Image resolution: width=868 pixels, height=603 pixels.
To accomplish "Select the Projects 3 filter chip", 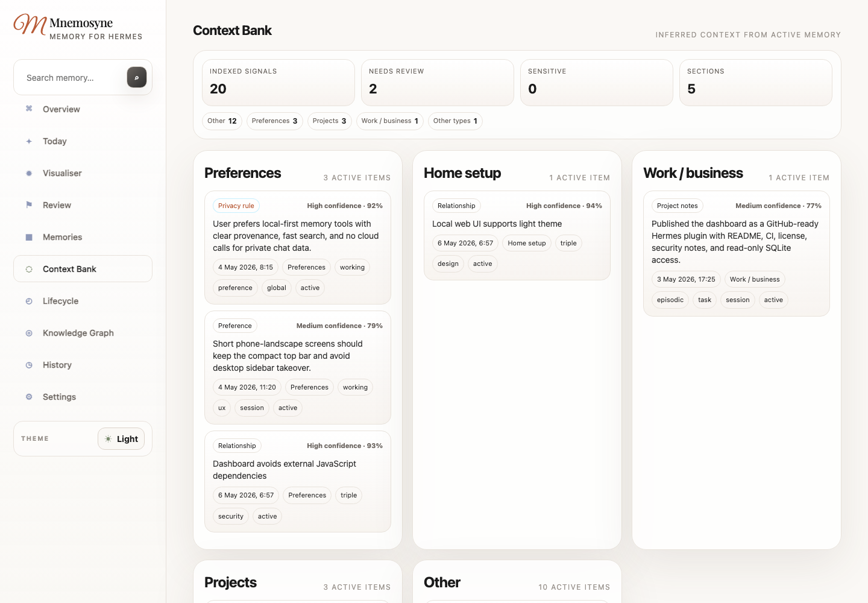I will (329, 121).
